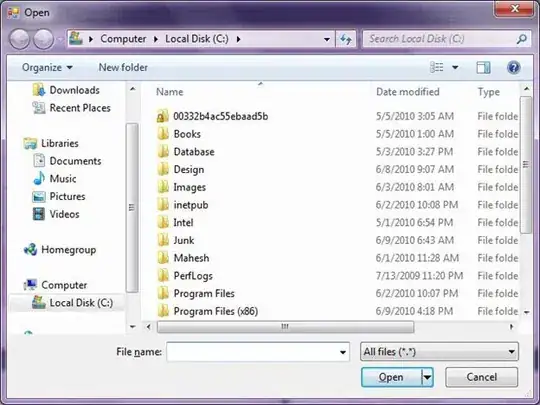
Task: Click the inetpub folder icon
Action: click(x=163, y=205)
